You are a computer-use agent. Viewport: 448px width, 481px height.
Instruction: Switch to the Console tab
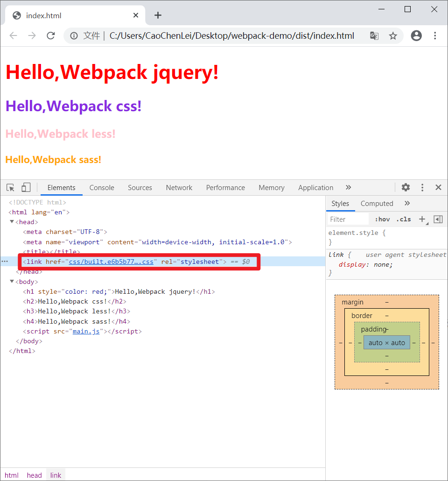point(102,188)
